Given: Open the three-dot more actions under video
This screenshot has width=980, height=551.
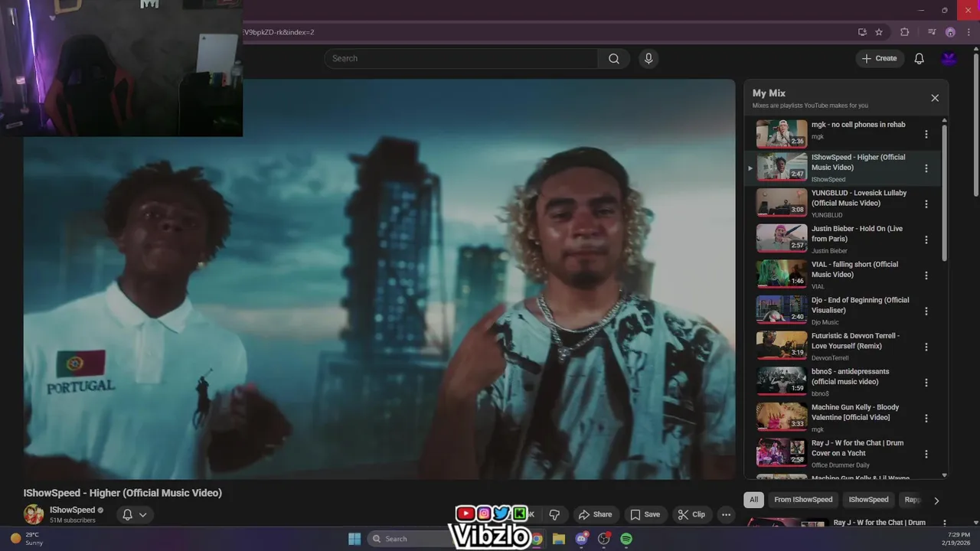Looking at the screenshot, I should pos(726,514).
